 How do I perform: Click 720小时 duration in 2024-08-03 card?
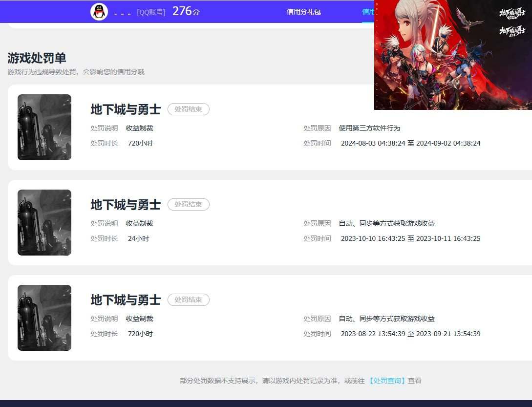140,143
